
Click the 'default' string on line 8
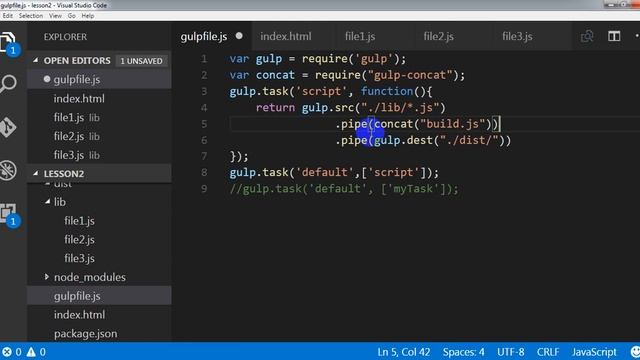pos(324,173)
